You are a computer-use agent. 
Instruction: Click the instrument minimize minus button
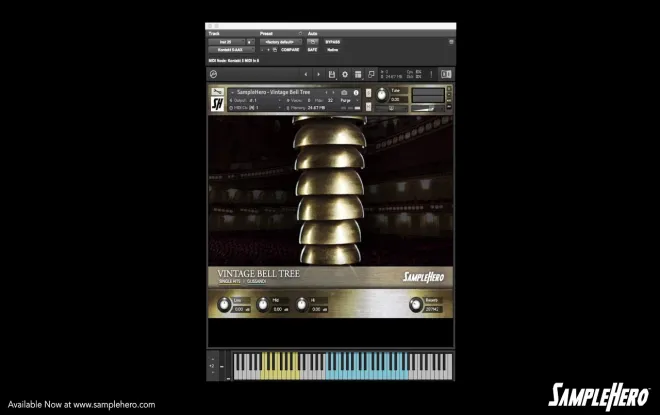tap(449, 94)
